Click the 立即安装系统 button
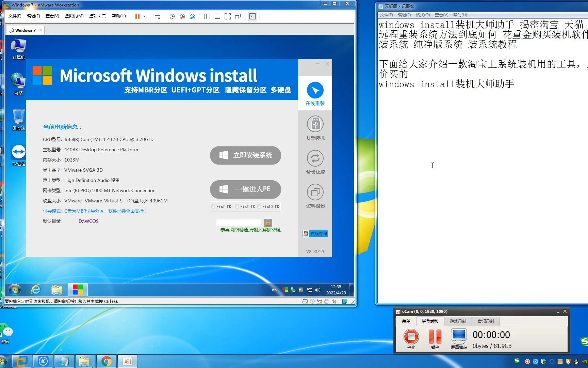This screenshot has width=588, height=368. tap(245, 155)
